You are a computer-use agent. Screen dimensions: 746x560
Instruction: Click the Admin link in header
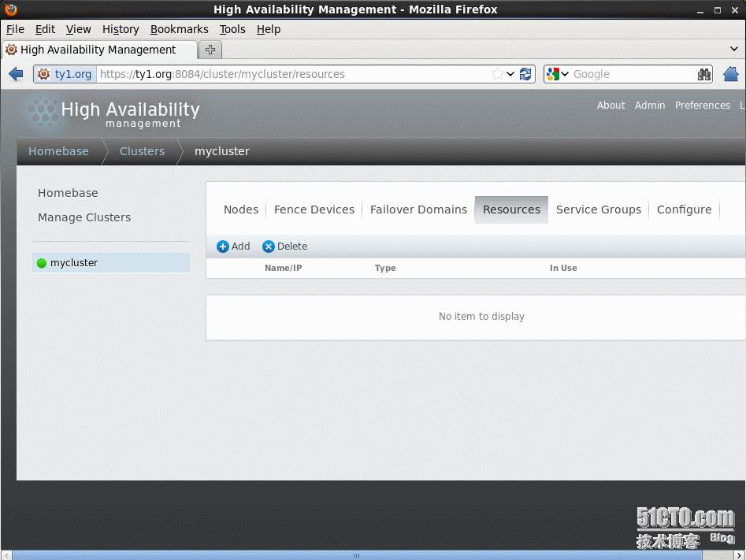pyautogui.click(x=650, y=106)
